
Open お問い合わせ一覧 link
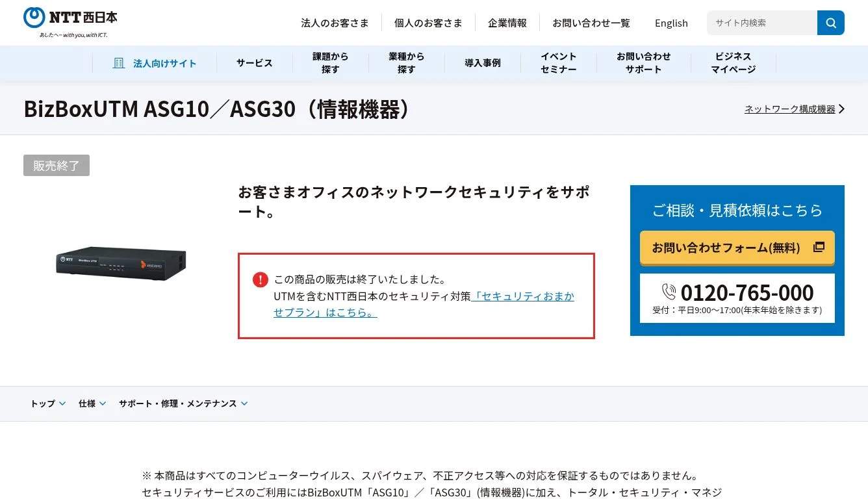pyautogui.click(x=591, y=23)
